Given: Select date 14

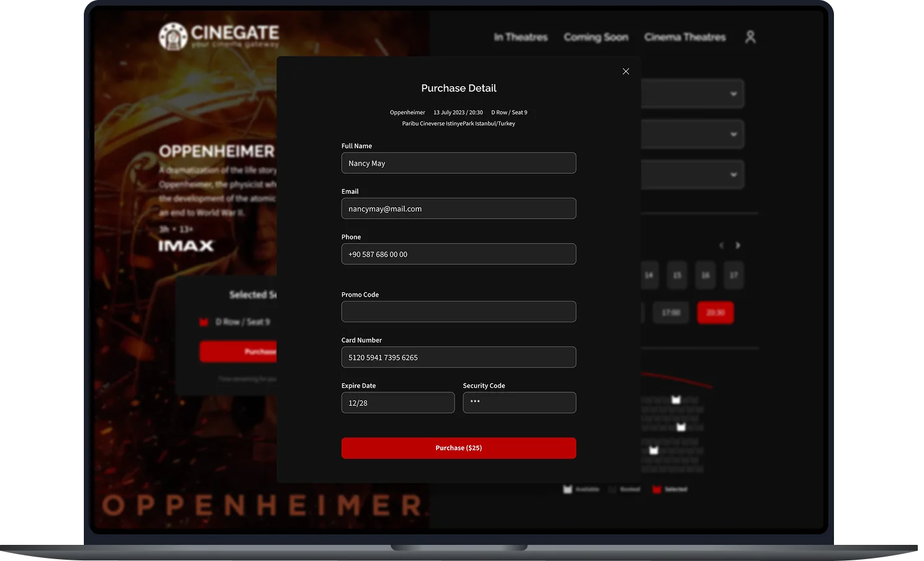Looking at the screenshot, I should (648, 275).
